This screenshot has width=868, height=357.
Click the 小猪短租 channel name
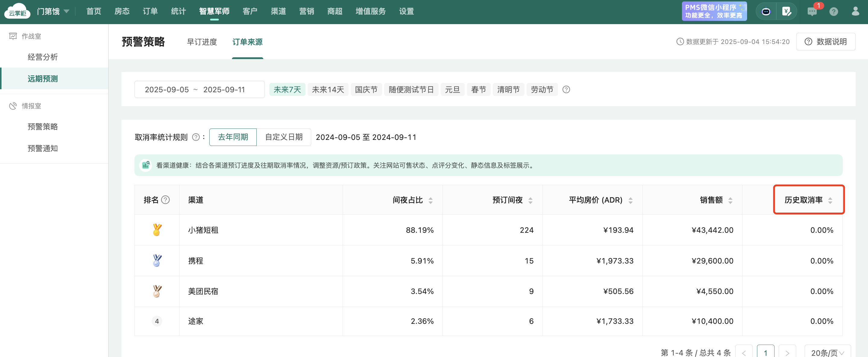[203, 230]
